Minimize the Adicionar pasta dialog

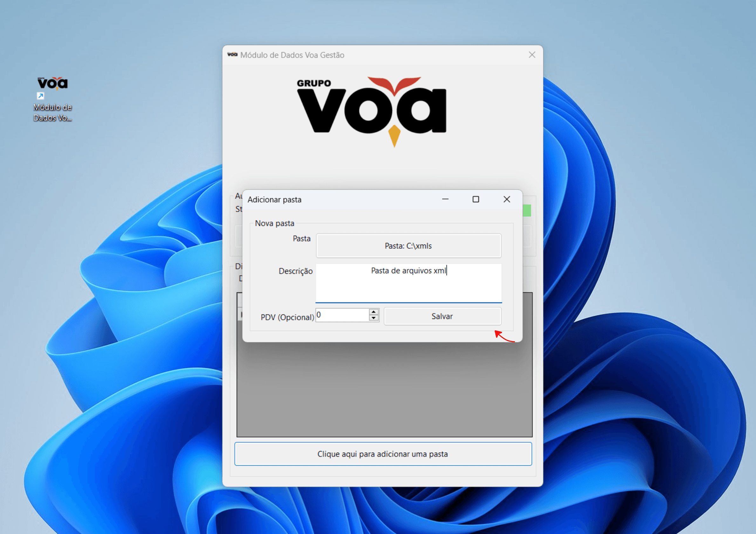click(445, 199)
